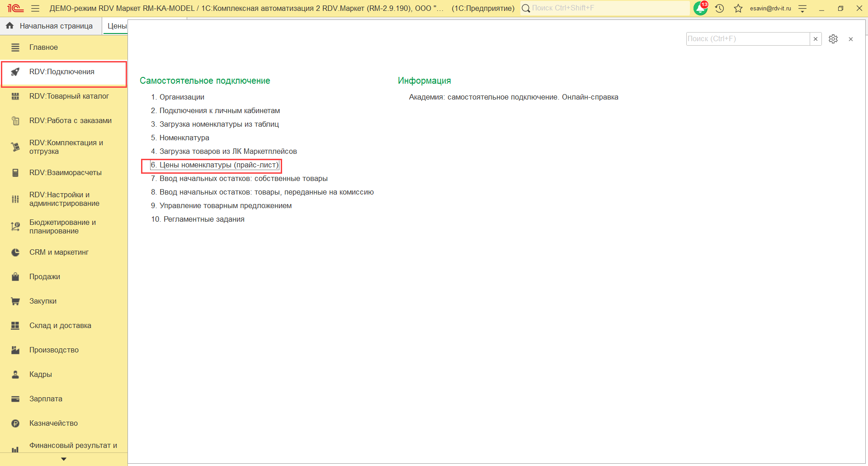Open 4. Загрузка товаров из ЛК Маркетплейсов
Image resolution: width=868 pixels, height=466 pixels.
(x=224, y=151)
